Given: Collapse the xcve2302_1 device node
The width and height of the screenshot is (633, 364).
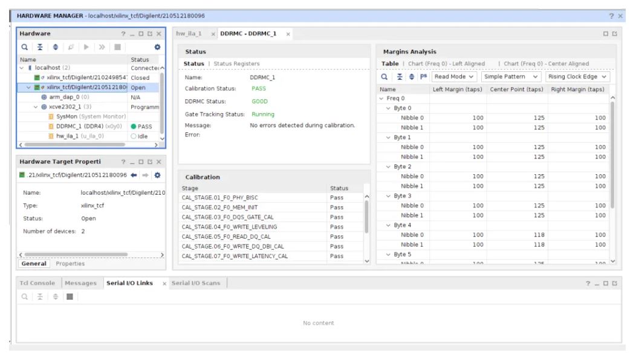Looking at the screenshot, I should click(36, 107).
